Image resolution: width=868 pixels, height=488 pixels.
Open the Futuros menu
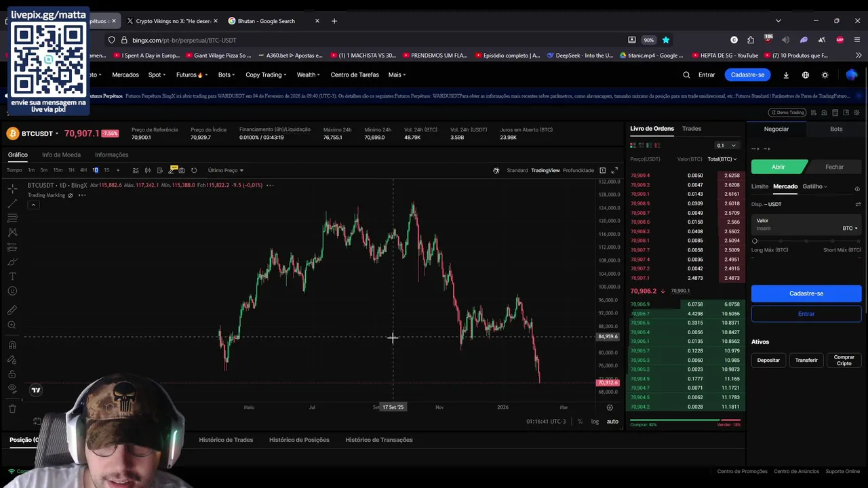[x=192, y=75]
